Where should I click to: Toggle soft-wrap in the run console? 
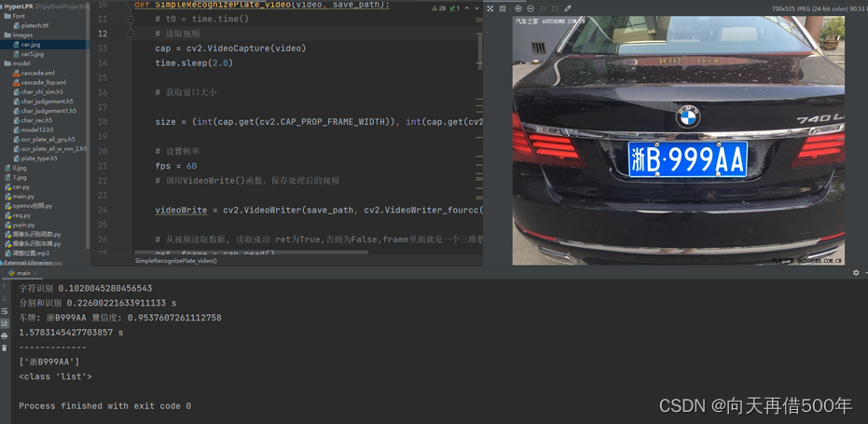(5, 311)
